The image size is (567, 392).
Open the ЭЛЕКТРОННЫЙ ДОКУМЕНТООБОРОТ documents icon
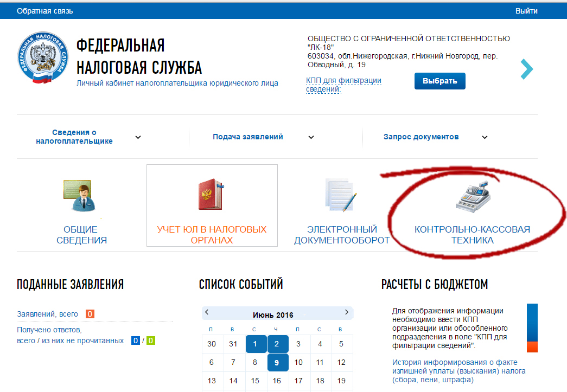pyautogui.click(x=341, y=195)
